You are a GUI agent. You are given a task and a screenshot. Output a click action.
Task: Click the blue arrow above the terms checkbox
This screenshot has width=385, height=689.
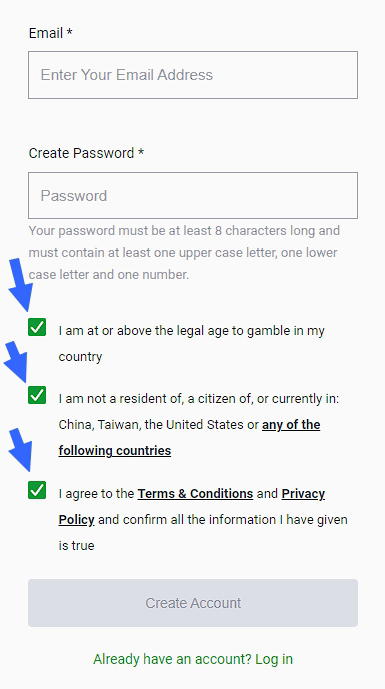coord(21,450)
